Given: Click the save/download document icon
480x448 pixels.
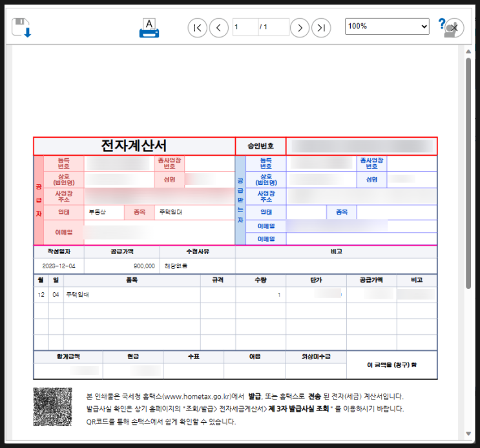Looking at the screenshot, I should click(21, 28).
